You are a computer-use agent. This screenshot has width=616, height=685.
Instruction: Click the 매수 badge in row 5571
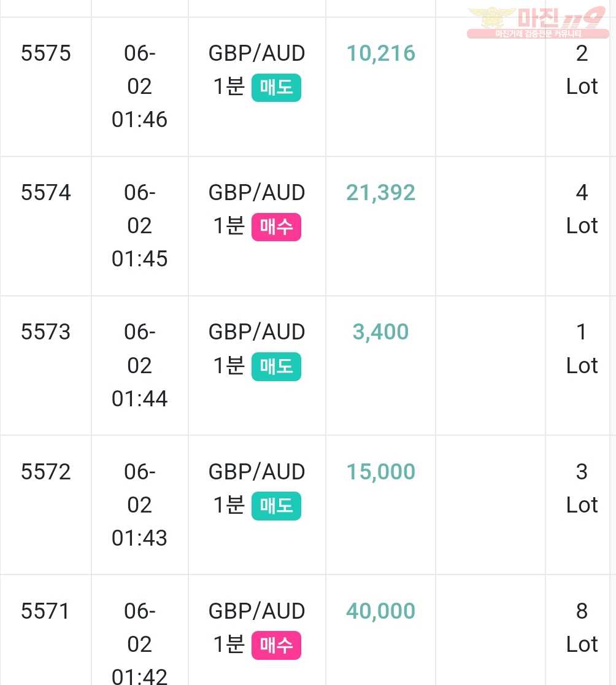click(276, 645)
